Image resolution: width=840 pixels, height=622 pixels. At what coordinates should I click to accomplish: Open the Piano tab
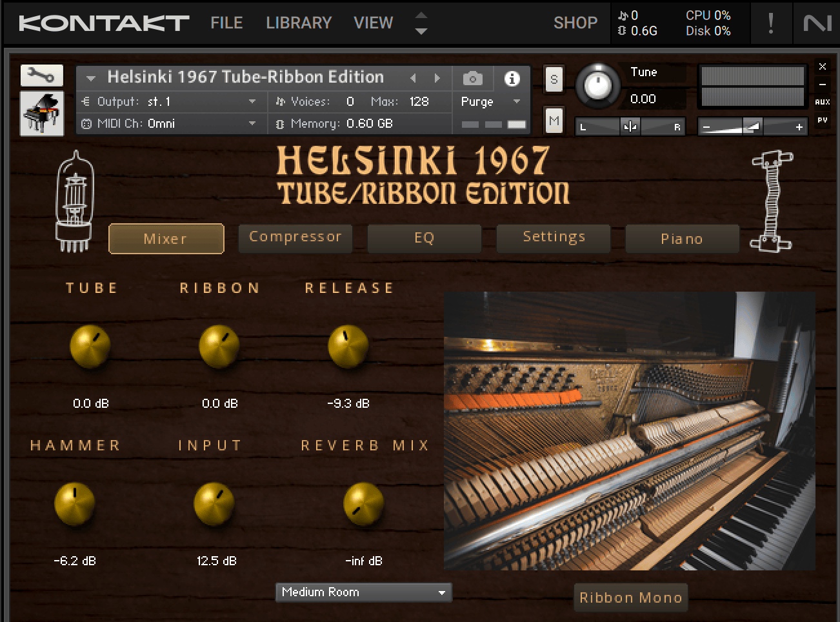[x=682, y=239]
